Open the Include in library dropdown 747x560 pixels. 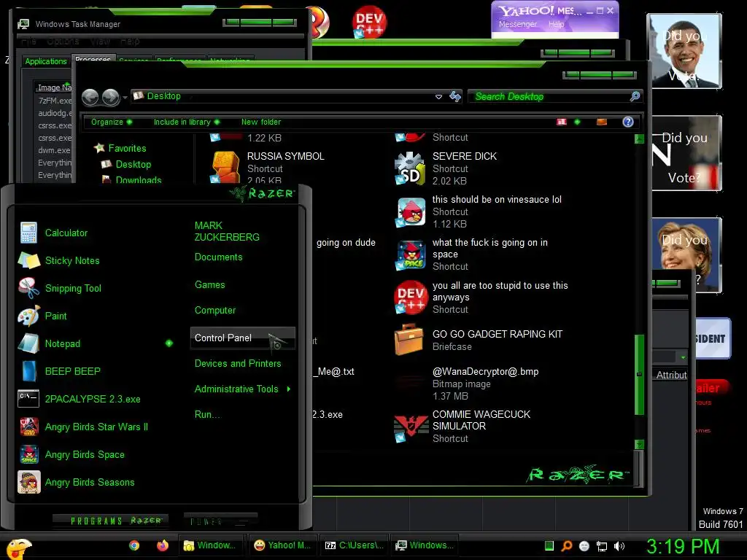[x=186, y=122]
